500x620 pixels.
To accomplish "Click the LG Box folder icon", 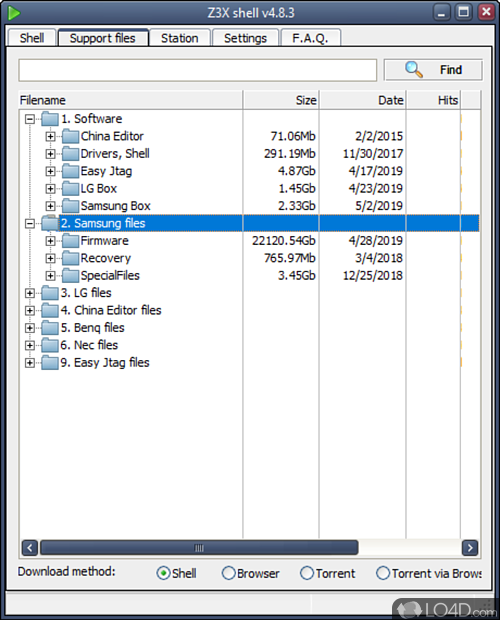I will click(x=70, y=188).
